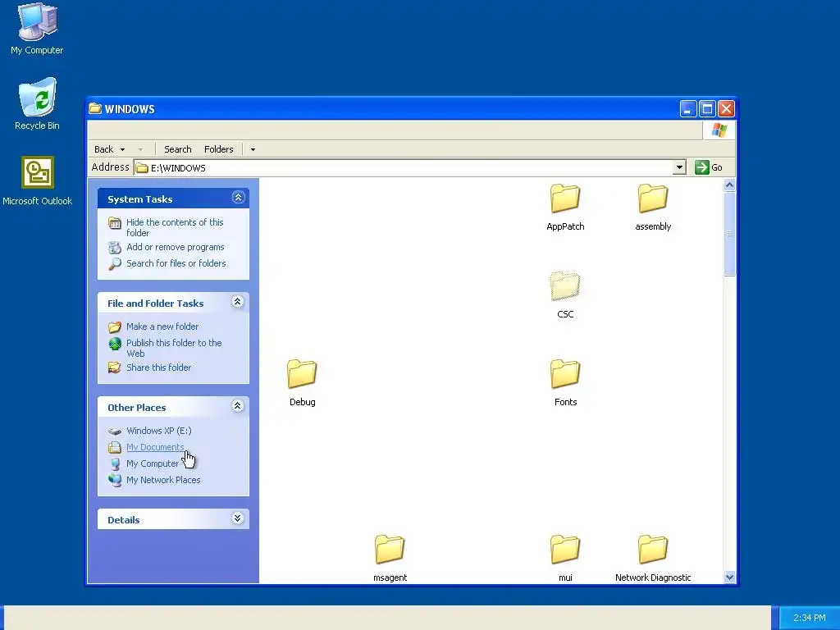
Task: Select the Network Diagnostic folder icon
Action: click(x=653, y=550)
